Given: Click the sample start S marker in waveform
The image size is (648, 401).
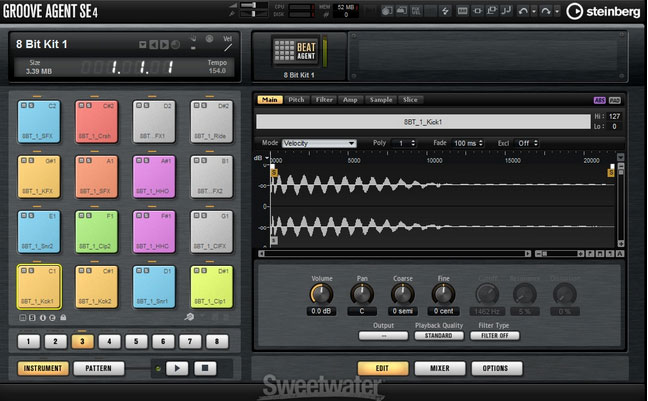Looking at the screenshot, I should (x=274, y=173).
